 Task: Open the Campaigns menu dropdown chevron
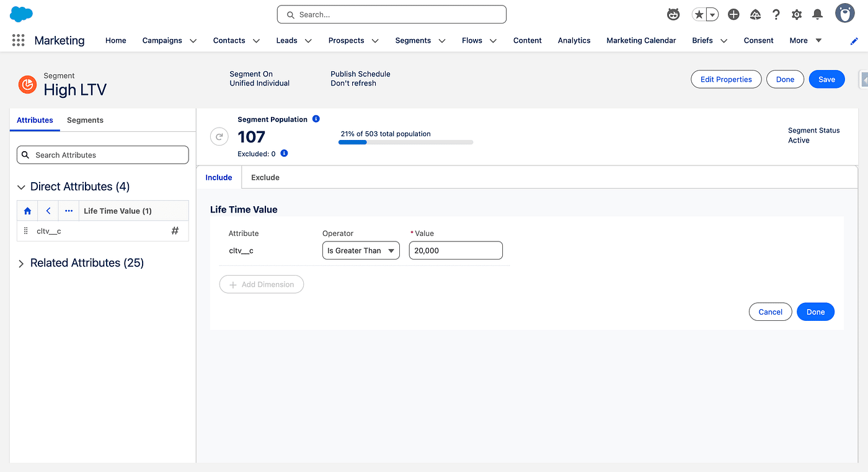tap(193, 41)
